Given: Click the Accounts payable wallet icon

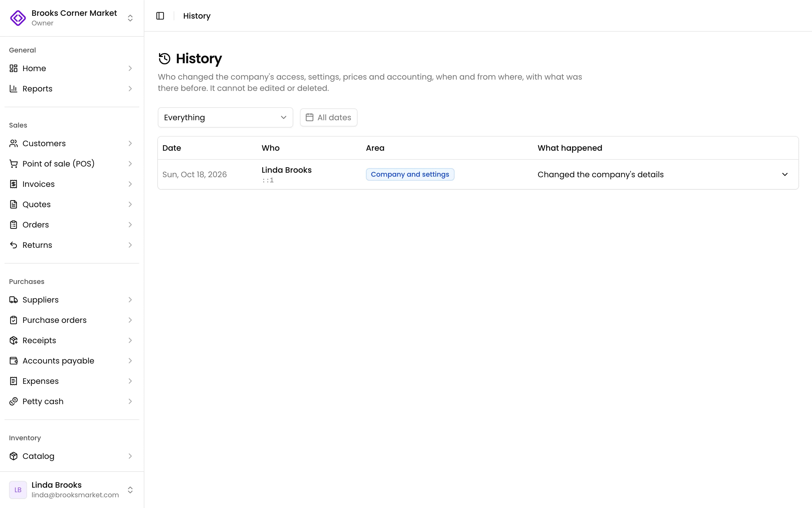Looking at the screenshot, I should [x=14, y=361].
